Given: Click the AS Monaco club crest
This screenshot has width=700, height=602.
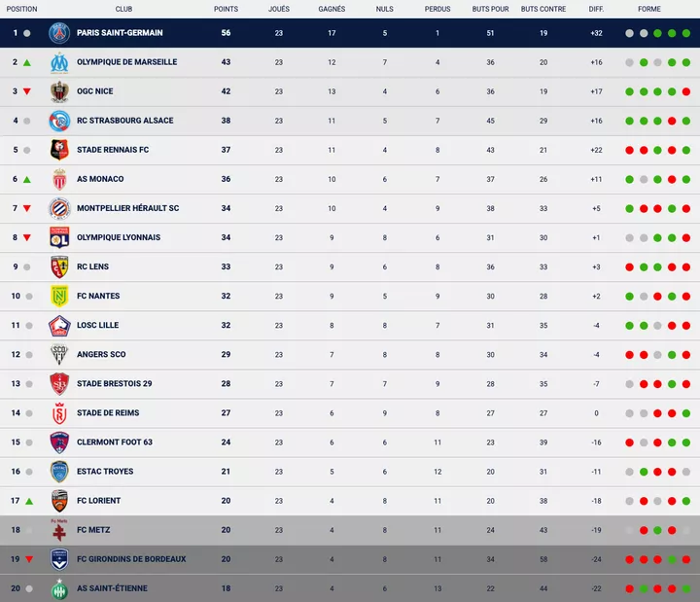Looking at the screenshot, I should [x=59, y=179].
